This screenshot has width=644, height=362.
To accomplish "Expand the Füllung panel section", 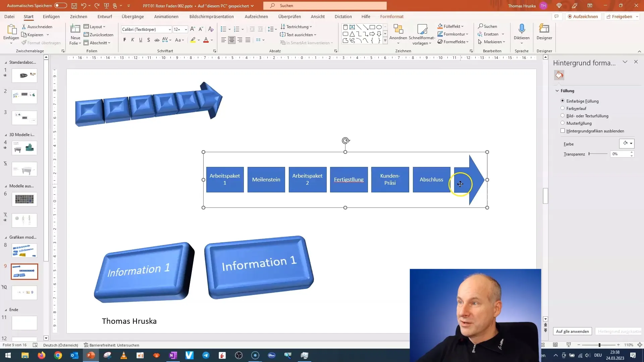I will (558, 90).
